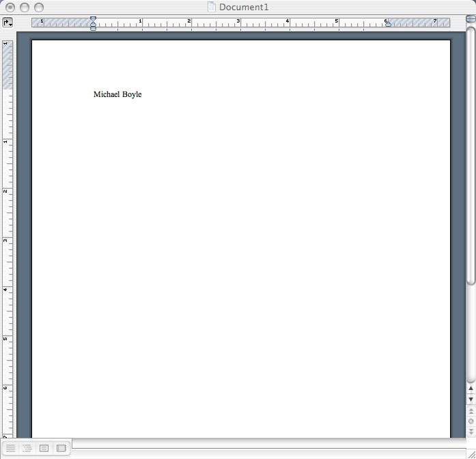The height and width of the screenshot is (459, 476).
Task: Switch to Outline view
Action: click(x=27, y=448)
